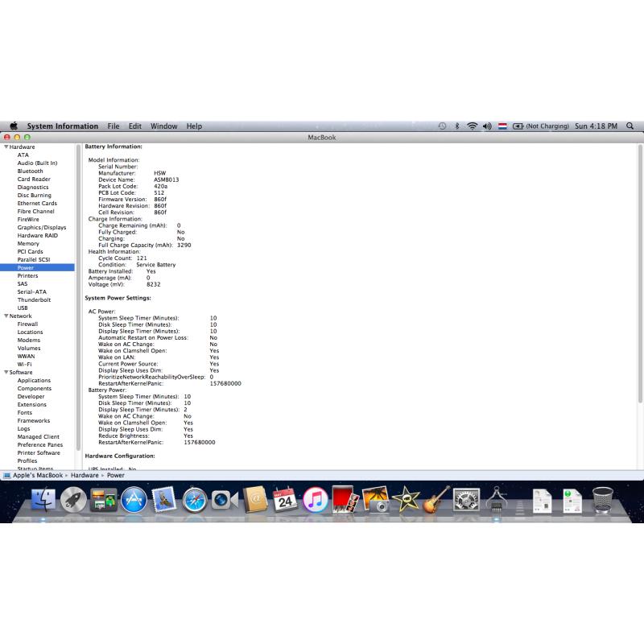
Task: Click System Information caliper icon in Dock
Action: click(x=497, y=499)
